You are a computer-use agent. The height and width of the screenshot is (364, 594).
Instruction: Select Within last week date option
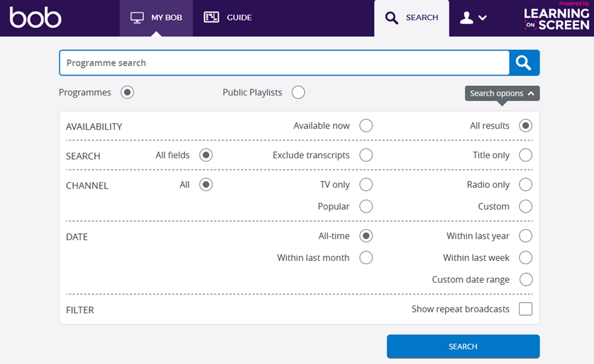click(x=526, y=258)
